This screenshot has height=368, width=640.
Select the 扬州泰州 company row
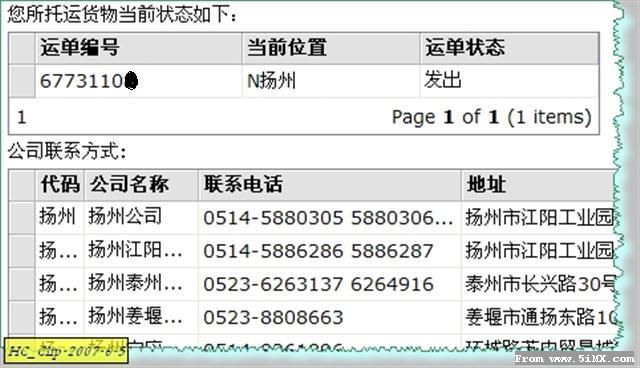[x=312, y=284]
